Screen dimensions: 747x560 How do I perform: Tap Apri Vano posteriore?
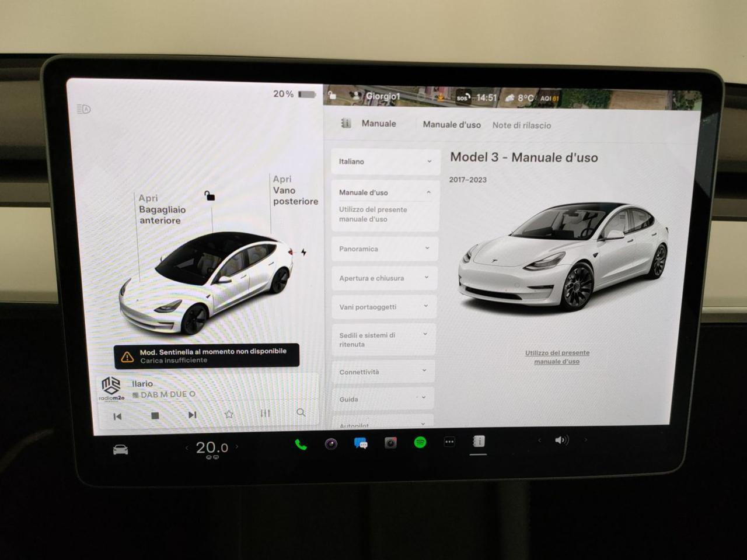[295, 190]
